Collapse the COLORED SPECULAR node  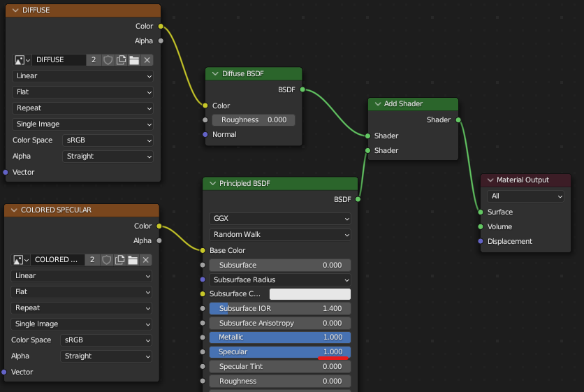click(14, 210)
